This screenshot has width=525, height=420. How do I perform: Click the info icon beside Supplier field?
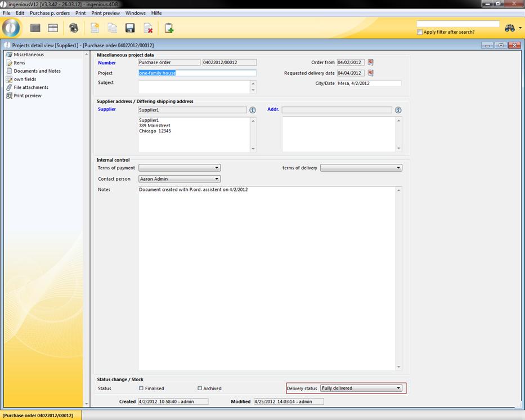point(253,110)
